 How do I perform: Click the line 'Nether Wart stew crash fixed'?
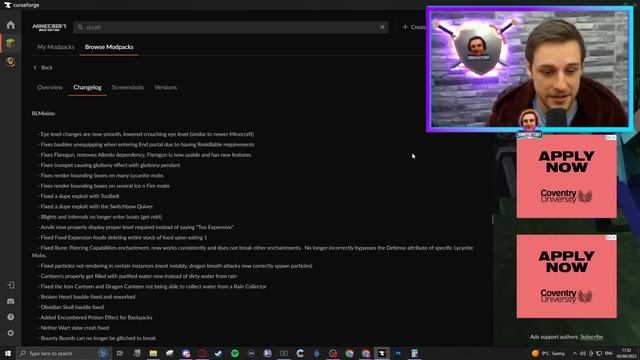tap(73, 328)
